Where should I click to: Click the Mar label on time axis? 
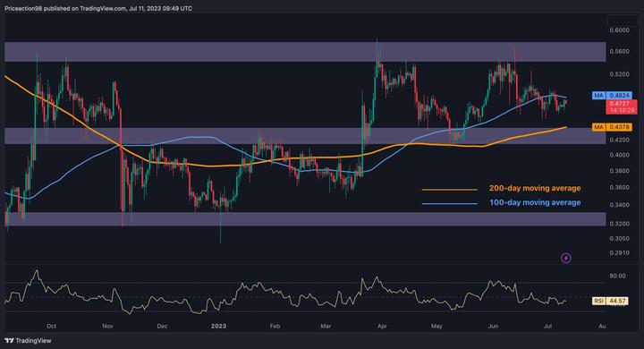[x=326, y=326]
